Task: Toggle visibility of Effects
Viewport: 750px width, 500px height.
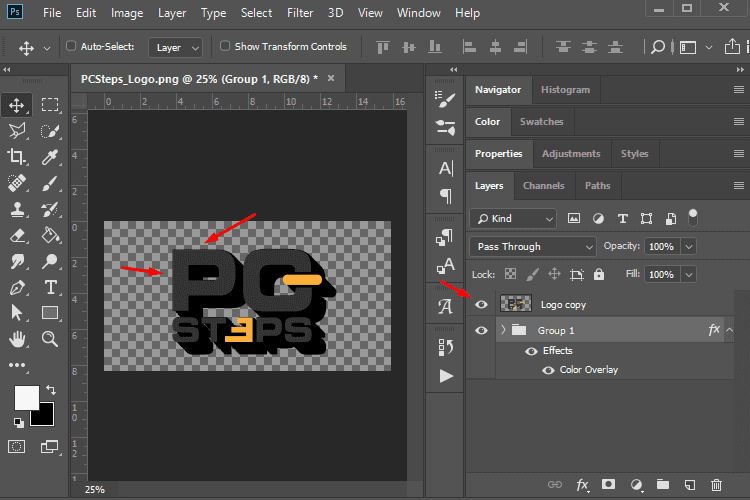Action: [531, 351]
